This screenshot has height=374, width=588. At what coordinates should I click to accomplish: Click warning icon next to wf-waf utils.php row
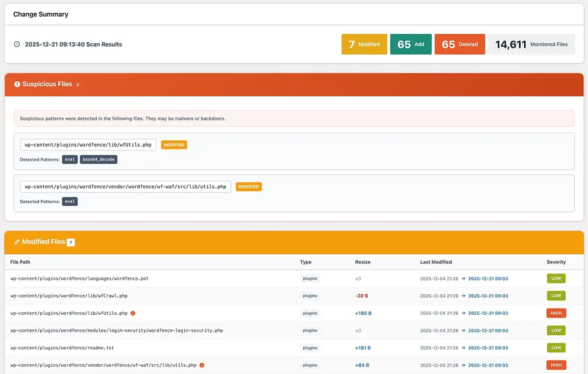coord(202,365)
